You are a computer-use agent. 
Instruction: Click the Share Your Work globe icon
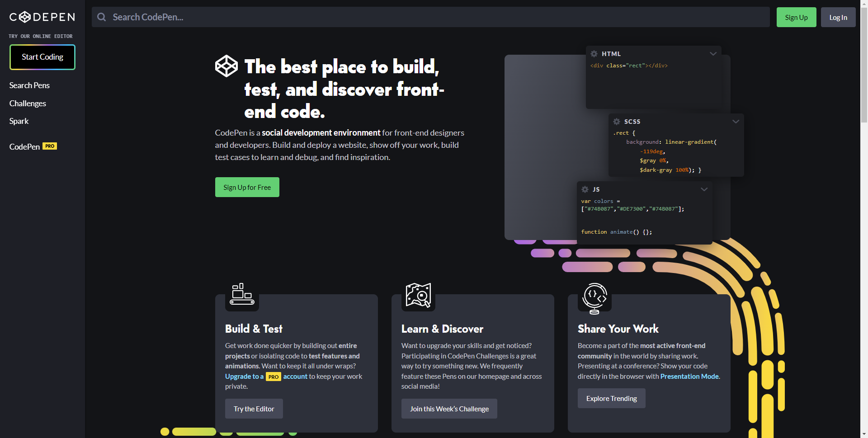click(595, 298)
